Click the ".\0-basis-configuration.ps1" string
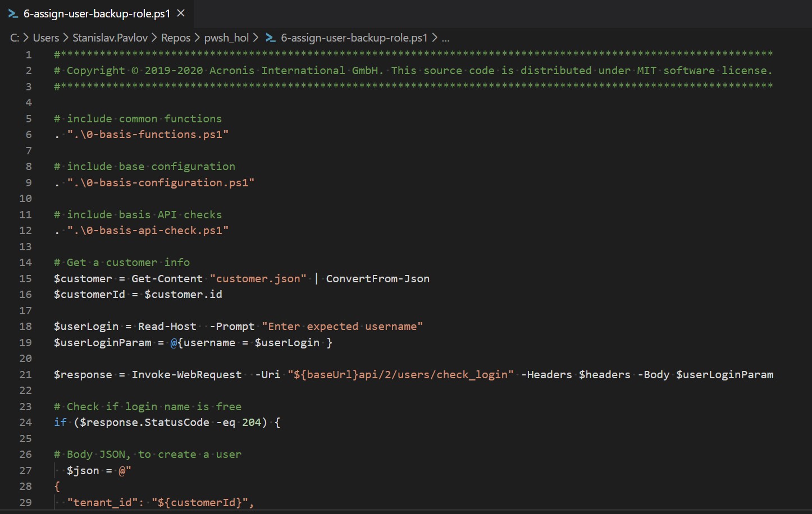The image size is (812, 514). (x=161, y=182)
